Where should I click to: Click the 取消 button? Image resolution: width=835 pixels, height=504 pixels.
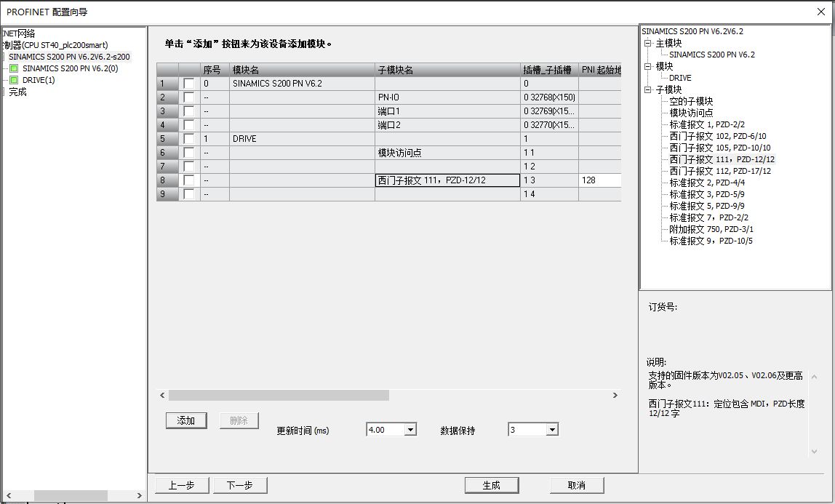pyautogui.click(x=577, y=485)
